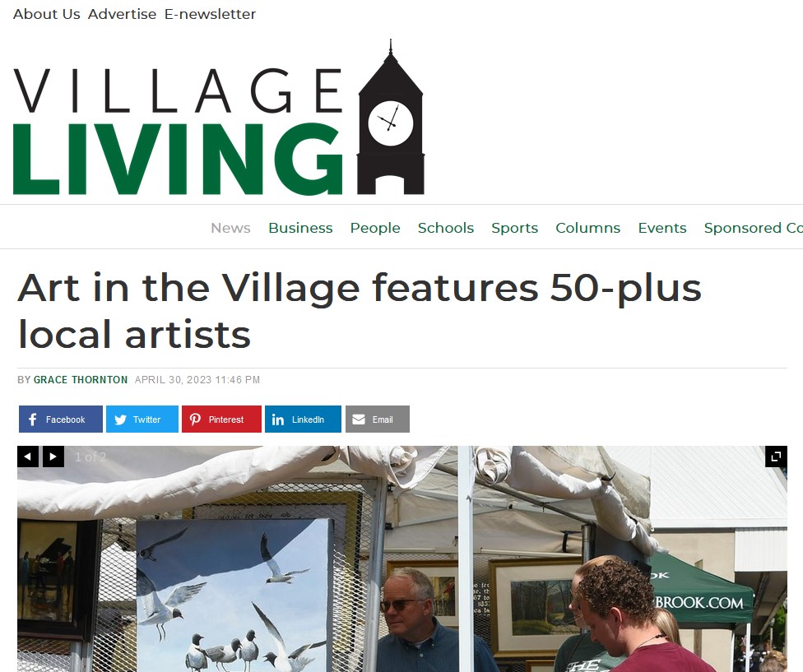Open the About Us page
The width and height of the screenshot is (803, 672).
[x=47, y=14]
